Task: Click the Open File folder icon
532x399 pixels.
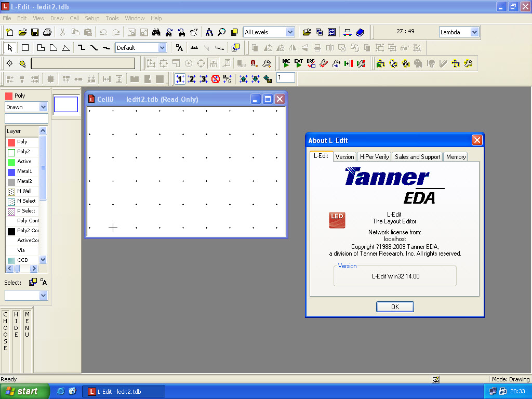Action: pos(22,32)
